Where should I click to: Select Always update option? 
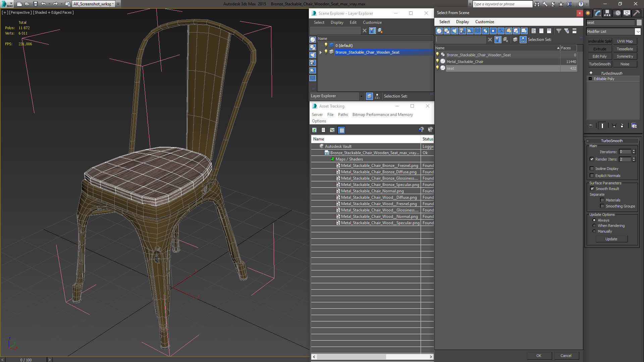(x=594, y=220)
